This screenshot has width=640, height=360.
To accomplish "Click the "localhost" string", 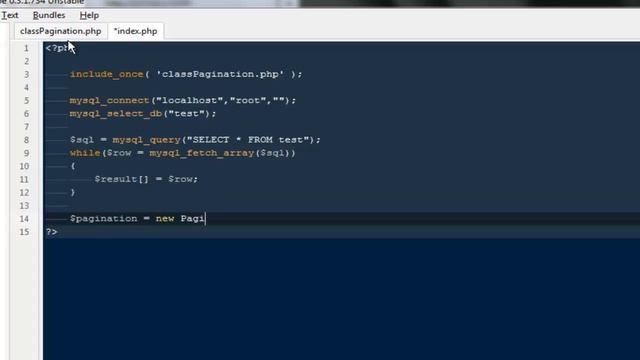I will (x=189, y=100).
